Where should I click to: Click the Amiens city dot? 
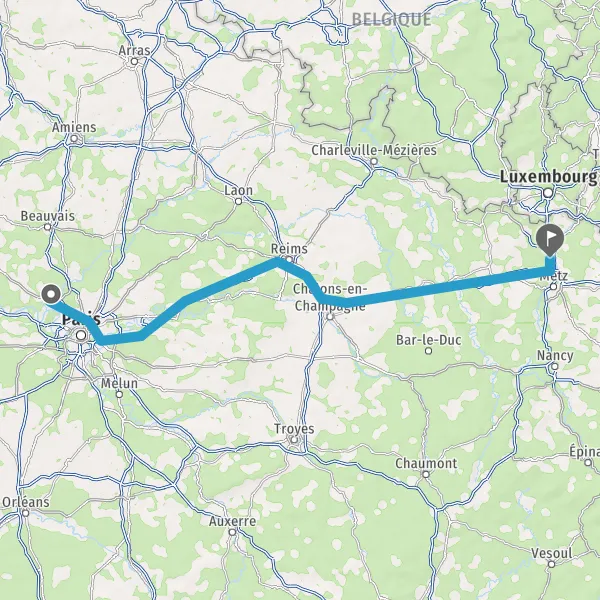pyautogui.click(x=74, y=138)
